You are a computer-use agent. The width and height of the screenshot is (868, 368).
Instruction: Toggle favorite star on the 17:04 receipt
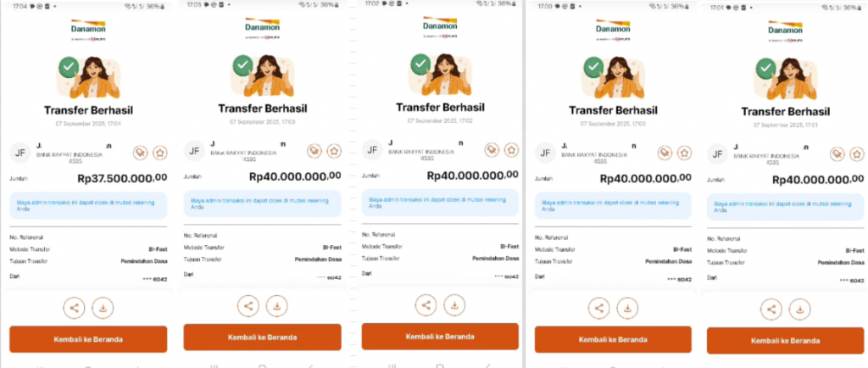159,153
